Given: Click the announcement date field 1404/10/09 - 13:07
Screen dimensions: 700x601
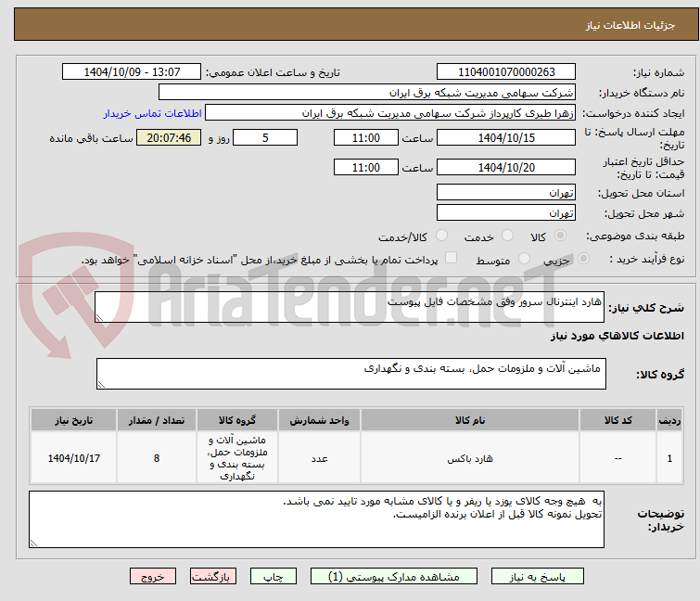Looking at the screenshot, I should pos(132,72).
